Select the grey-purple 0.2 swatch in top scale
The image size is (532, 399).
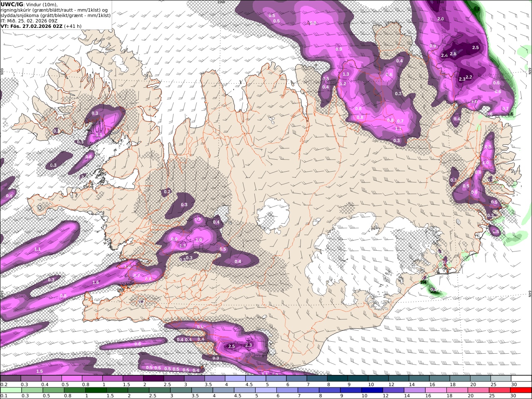click(10, 379)
